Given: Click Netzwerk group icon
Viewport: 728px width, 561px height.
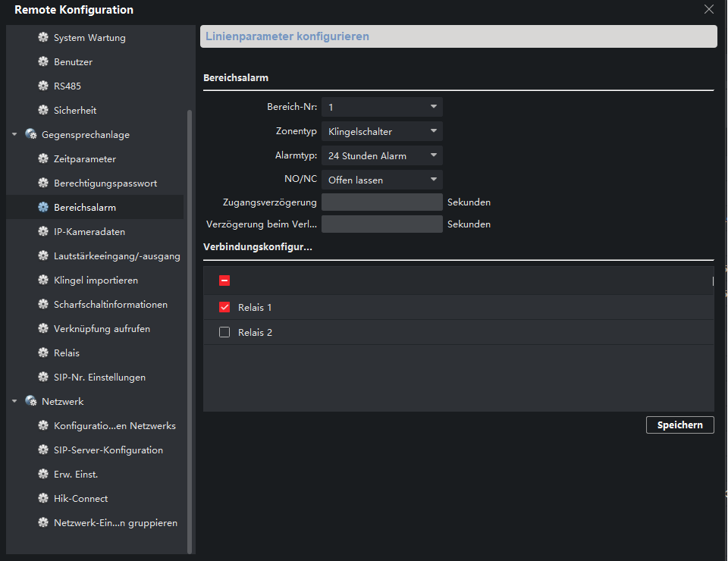Looking at the screenshot, I should point(31,401).
